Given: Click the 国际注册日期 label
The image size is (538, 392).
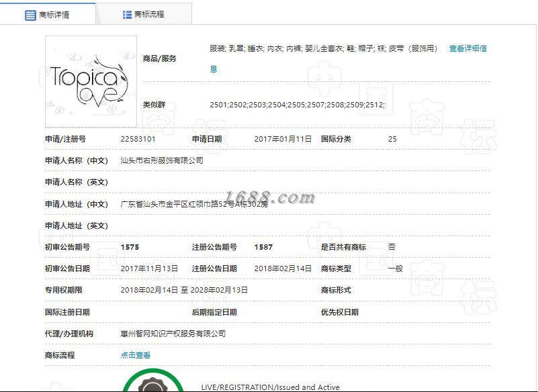Looking at the screenshot, I should pos(67,312).
